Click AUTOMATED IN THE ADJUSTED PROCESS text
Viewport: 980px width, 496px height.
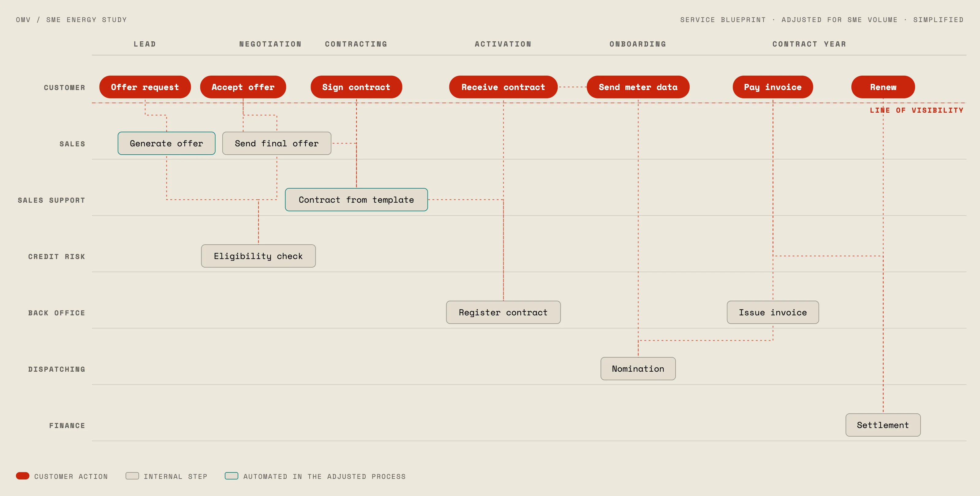(325, 477)
